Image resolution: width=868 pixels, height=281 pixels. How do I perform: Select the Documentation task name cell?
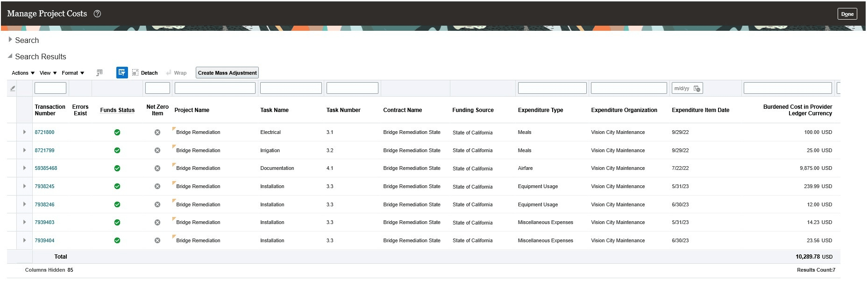[x=277, y=168]
